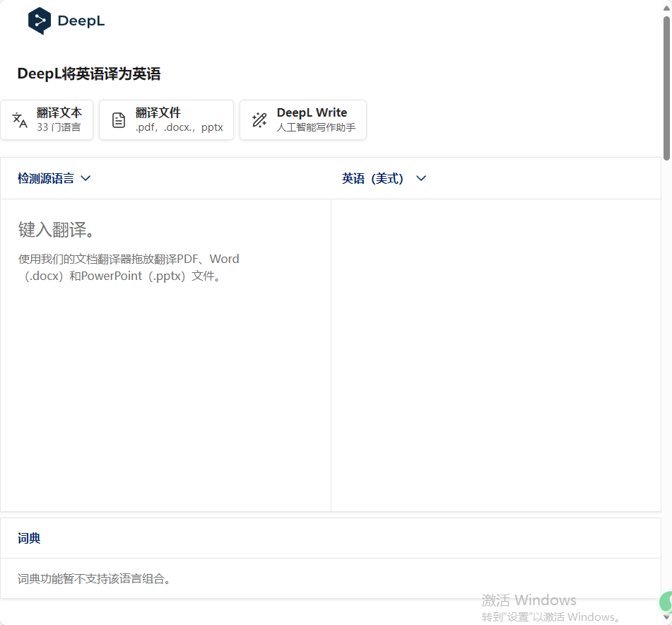Click the text 词典功能暂不支持该语言组合。
672x625 pixels.
[x=95, y=579]
